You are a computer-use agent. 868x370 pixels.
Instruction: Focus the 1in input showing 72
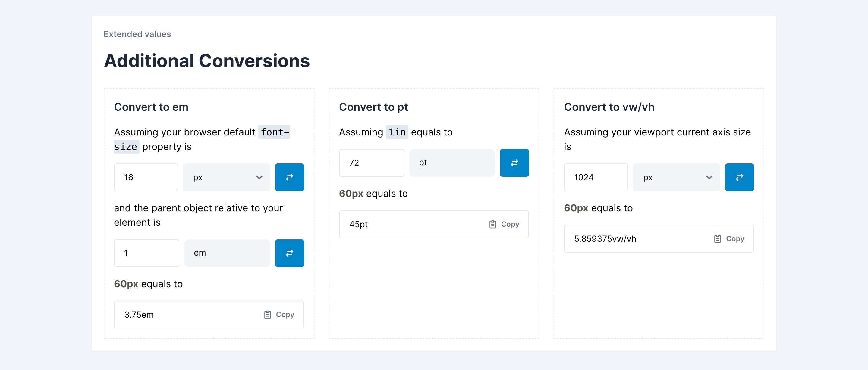372,163
